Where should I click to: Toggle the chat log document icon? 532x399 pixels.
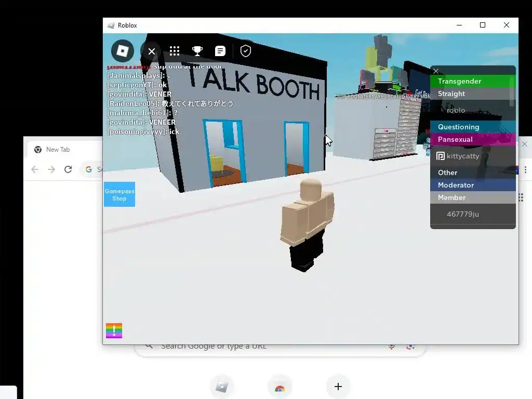(x=220, y=51)
